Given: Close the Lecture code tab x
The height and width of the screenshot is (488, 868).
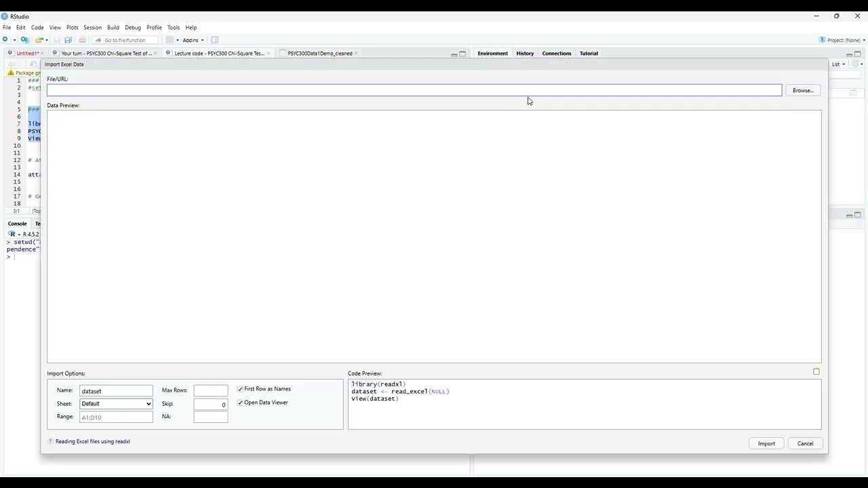Looking at the screenshot, I should [269, 54].
